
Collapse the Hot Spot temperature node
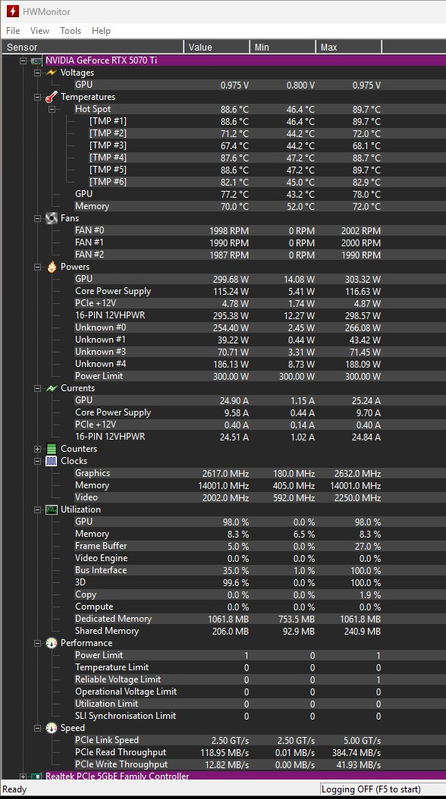[x=51, y=109]
